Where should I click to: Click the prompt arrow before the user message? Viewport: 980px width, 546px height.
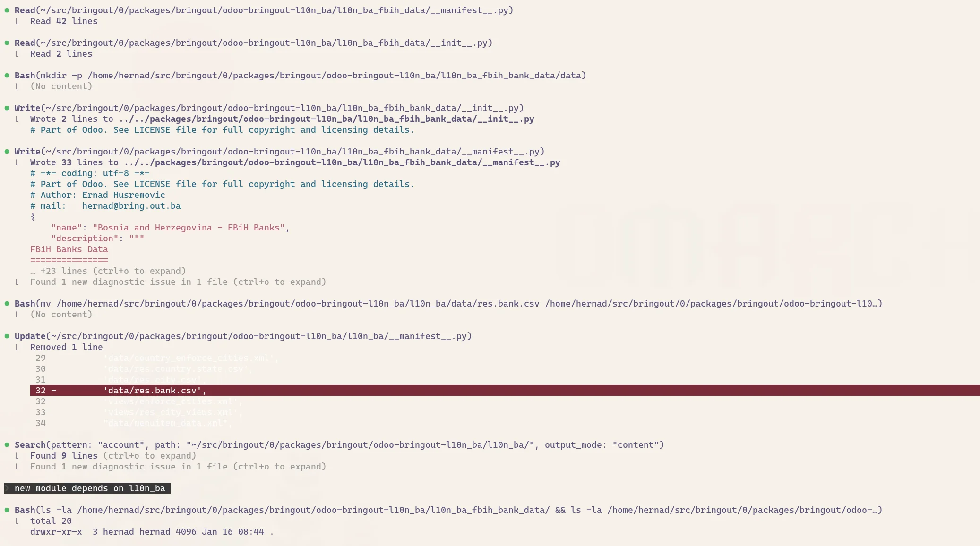click(7, 488)
